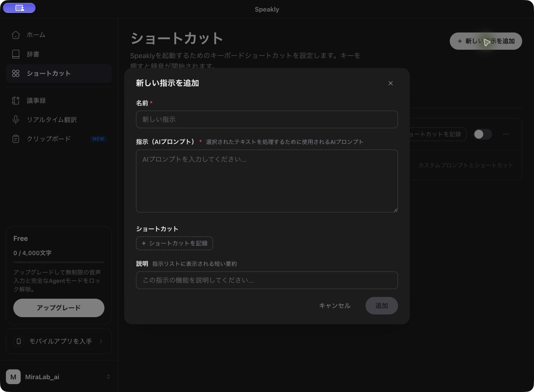Click + ショートカットを記録 in the dialog
The width and height of the screenshot is (534, 392).
tap(174, 243)
